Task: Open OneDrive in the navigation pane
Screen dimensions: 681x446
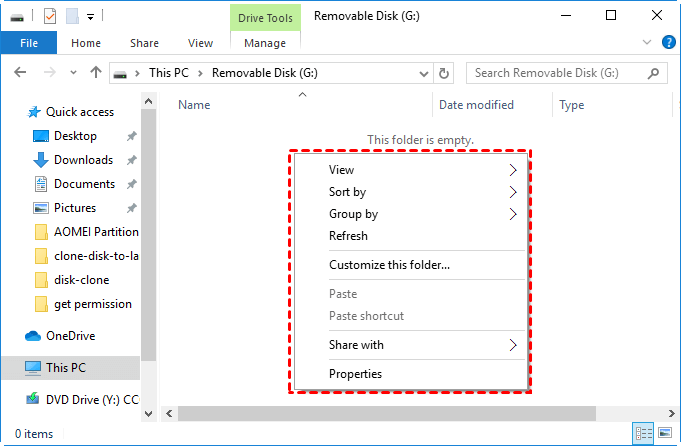Action: pyautogui.click(x=69, y=336)
